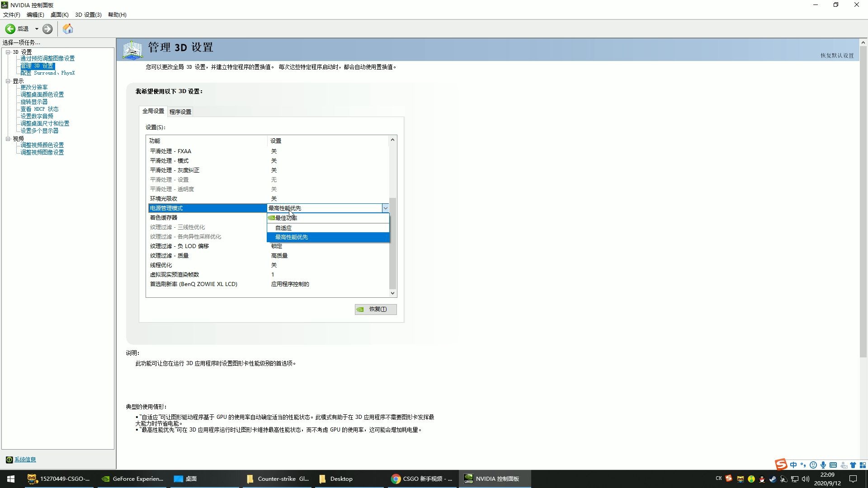Click the green Back arrow icon
The height and width of the screenshot is (488, 868).
click(10, 29)
